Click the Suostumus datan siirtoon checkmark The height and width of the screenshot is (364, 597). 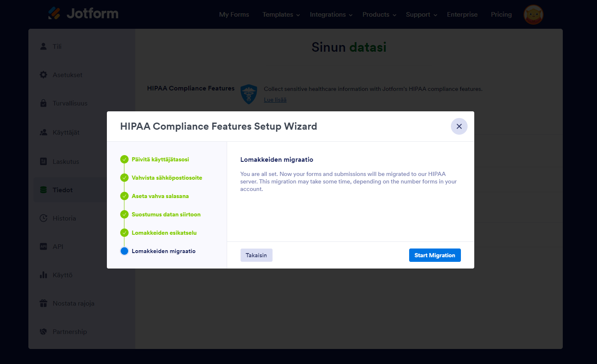tap(124, 214)
